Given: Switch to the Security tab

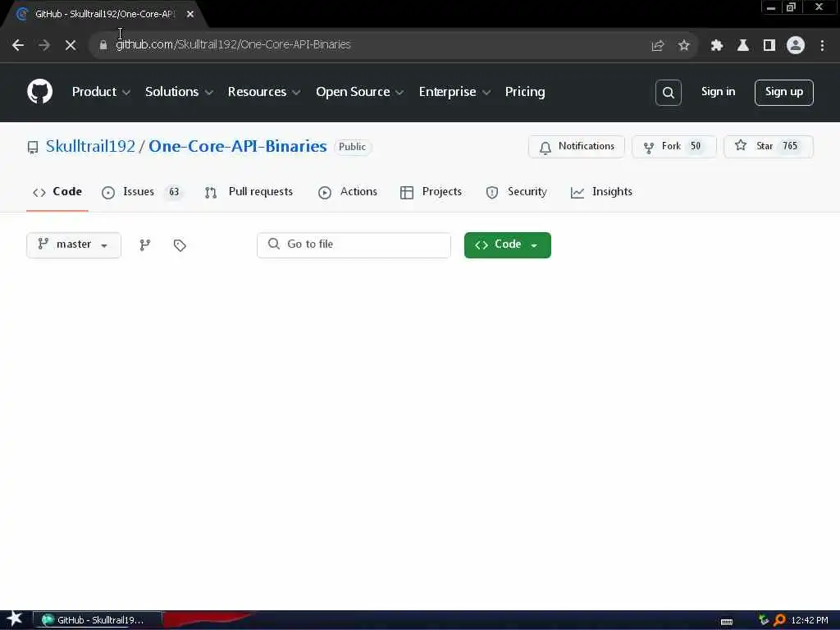Looking at the screenshot, I should click(x=516, y=192).
